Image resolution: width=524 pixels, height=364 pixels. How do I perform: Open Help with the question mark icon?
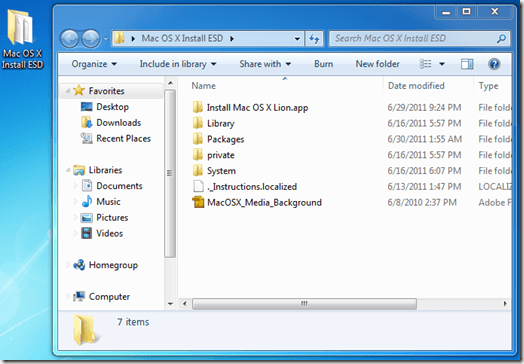tap(494, 64)
